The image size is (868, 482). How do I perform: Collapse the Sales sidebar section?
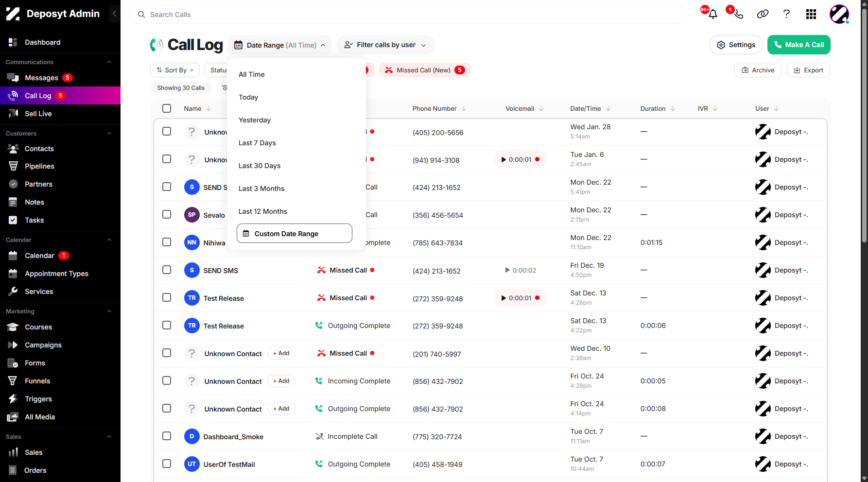[x=109, y=436]
